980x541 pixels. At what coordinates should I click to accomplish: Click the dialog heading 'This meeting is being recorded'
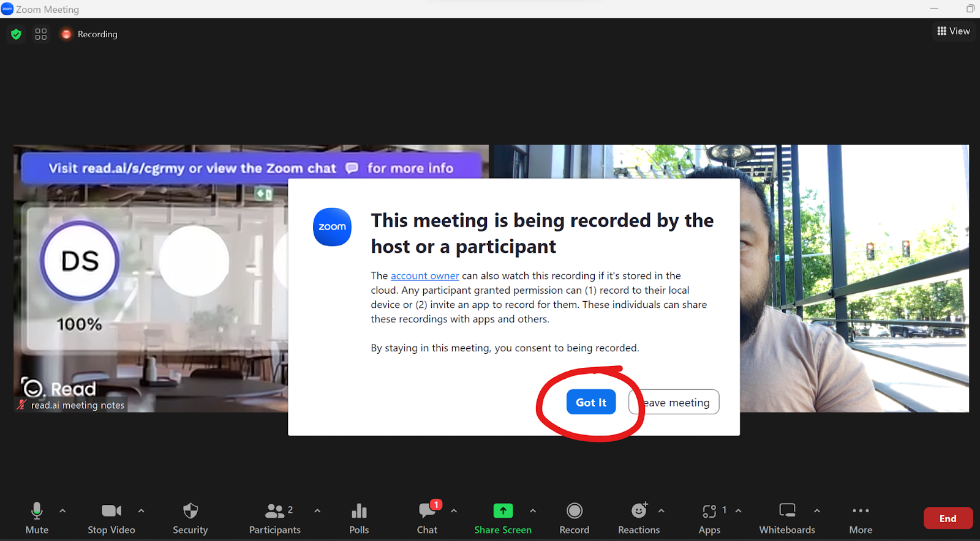(542, 233)
